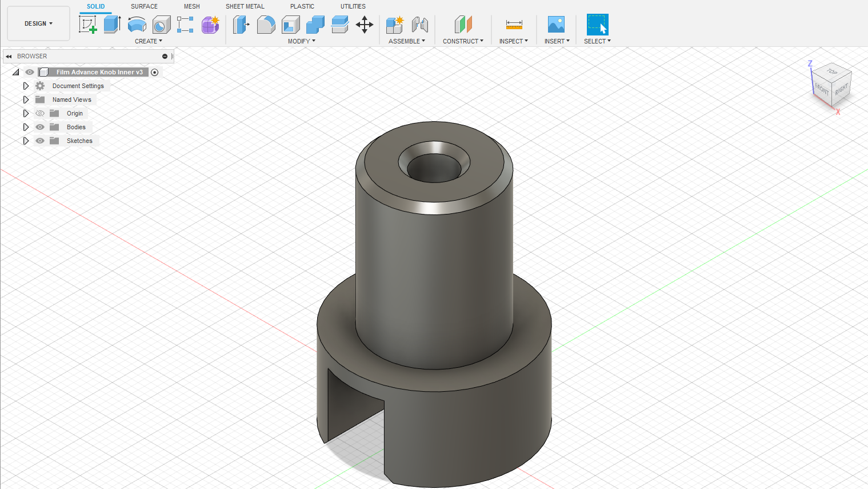Select the Measure tool
Image resolution: width=868 pixels, height=489 pixels.
(x=514, y=25)
